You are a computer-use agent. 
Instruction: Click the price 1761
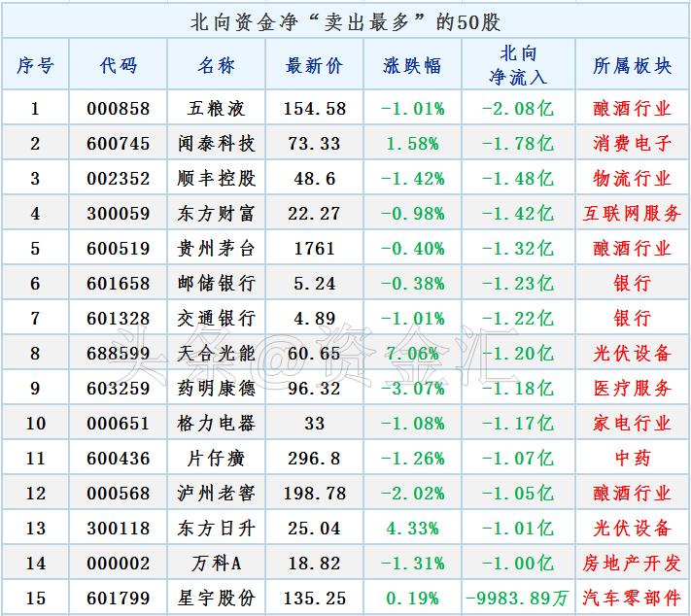(x=314, y=248)
